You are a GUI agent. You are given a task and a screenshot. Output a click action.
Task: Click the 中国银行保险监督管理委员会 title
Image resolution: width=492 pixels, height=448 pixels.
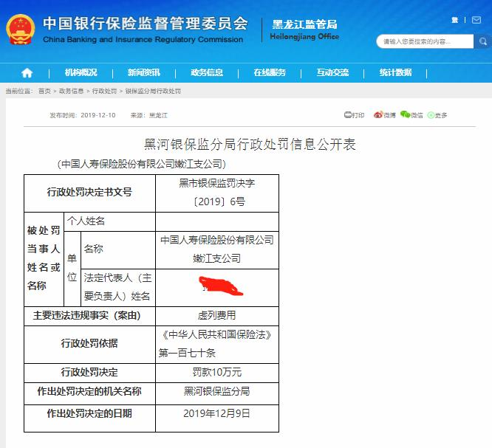point(146,23)
